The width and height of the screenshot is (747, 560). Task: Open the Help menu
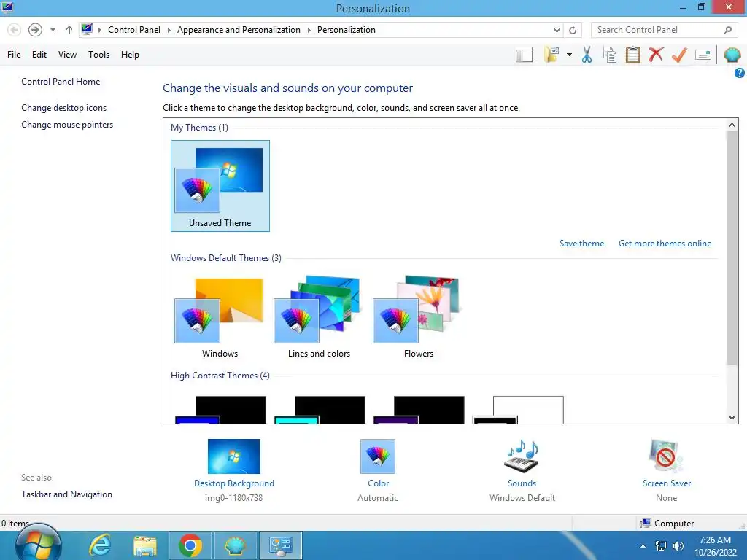click(x=130, y=55)
